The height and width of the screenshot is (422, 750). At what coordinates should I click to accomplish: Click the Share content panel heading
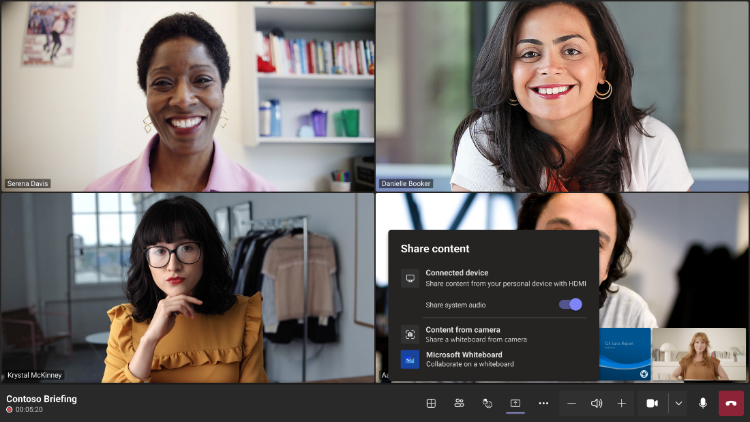[x=435, y=249]
